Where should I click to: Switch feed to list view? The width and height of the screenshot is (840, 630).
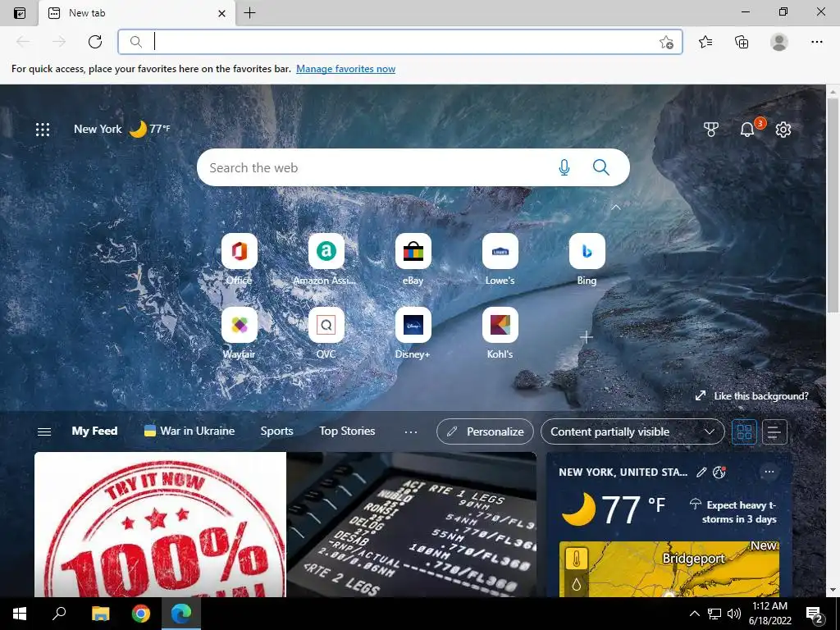pos(774,431)
